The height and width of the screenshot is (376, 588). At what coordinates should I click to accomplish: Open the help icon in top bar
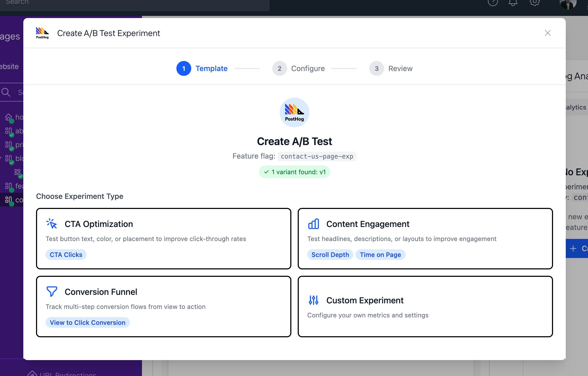coord(493,2)
